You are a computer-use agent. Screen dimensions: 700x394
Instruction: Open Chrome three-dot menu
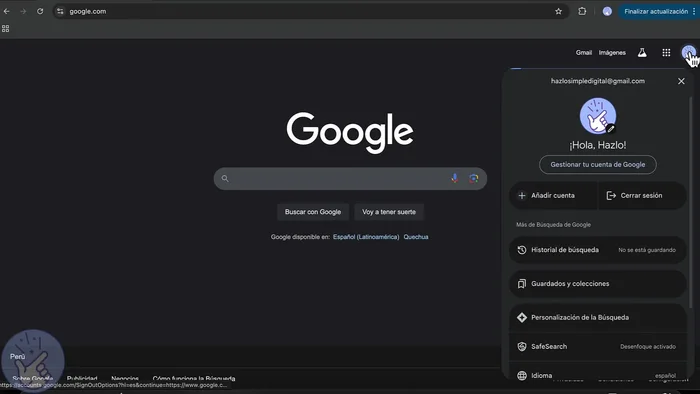coord(694,11)
